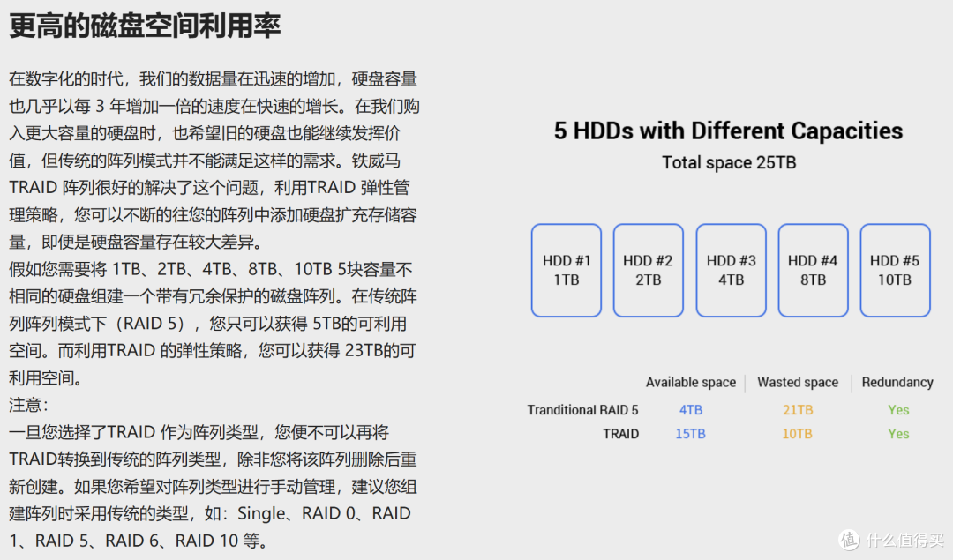Click the HDD #2 2TB box
The width and height of the screenshot is (953, 560).
(x=648, y=270)
